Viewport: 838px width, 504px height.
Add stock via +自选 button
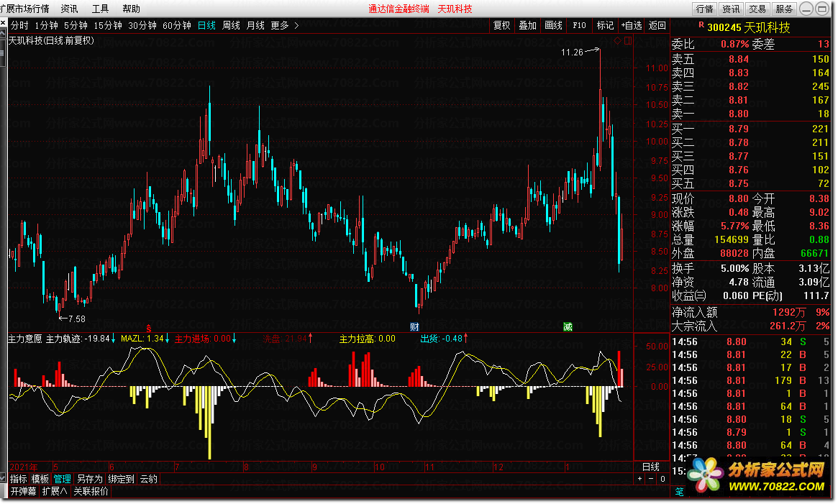point(631,25)
